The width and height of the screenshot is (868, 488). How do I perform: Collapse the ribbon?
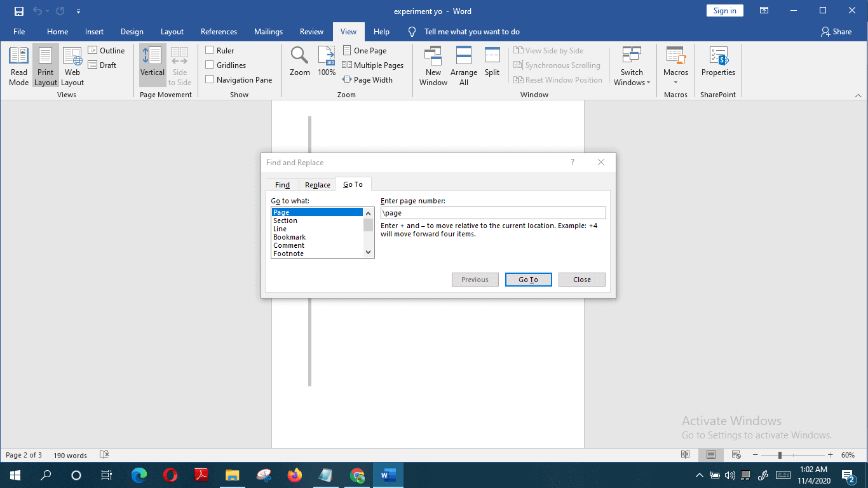click(x=858, y=95)
